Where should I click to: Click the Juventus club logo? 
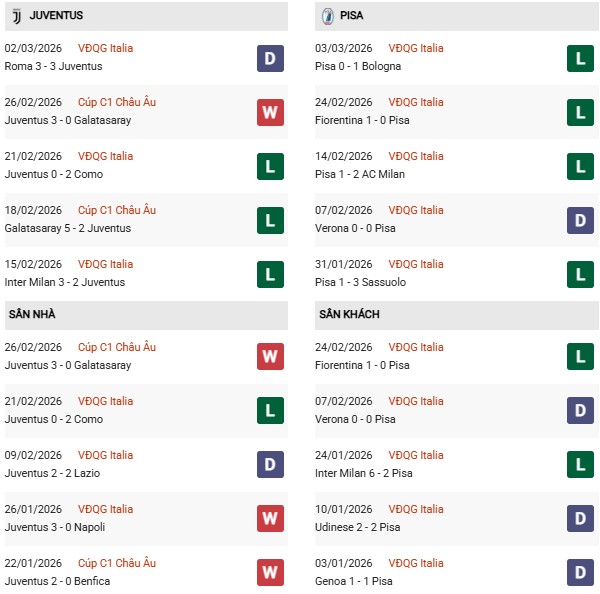click(16, 16)
